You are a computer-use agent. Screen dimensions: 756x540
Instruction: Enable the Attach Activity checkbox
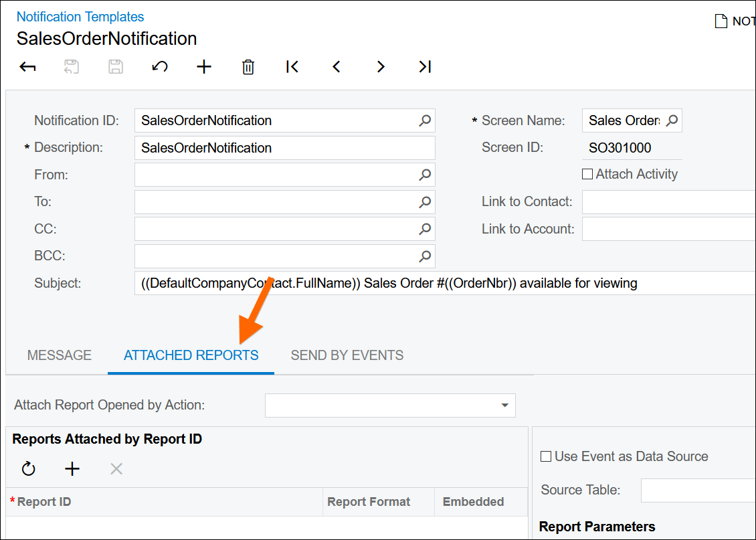click(587, 175)
